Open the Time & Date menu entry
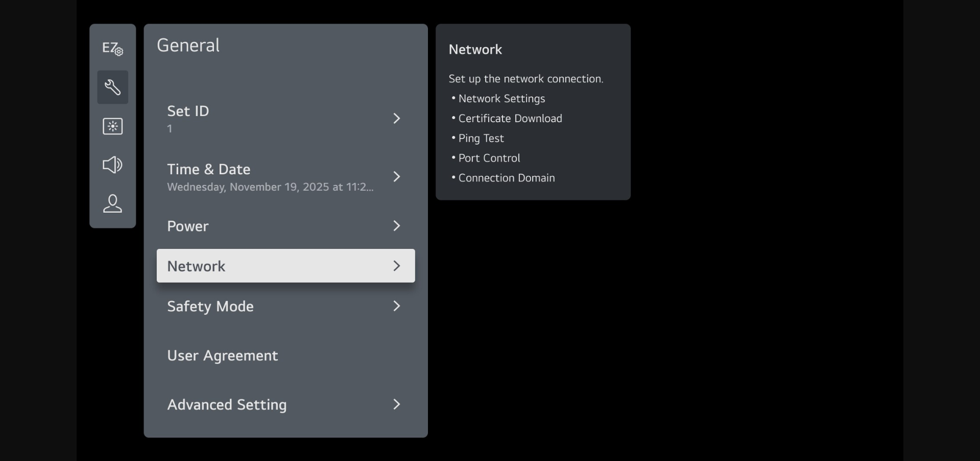This screenshot has width=980, height=461. 208,170
